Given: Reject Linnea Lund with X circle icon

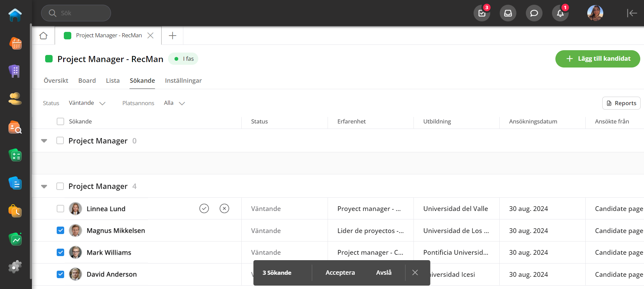Looking at the screenshot, I should [x=224, y=208].
